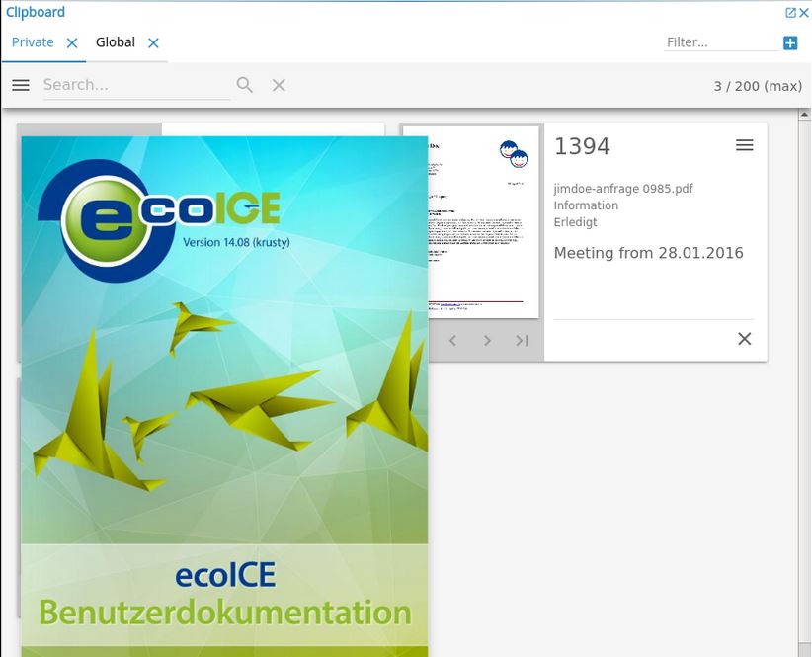The width and height of the screenshot is (812, 657).
Task: Click the enlarged ecoICE Benutzerdokumentation cover preview
Action: [x=225, y=396]
